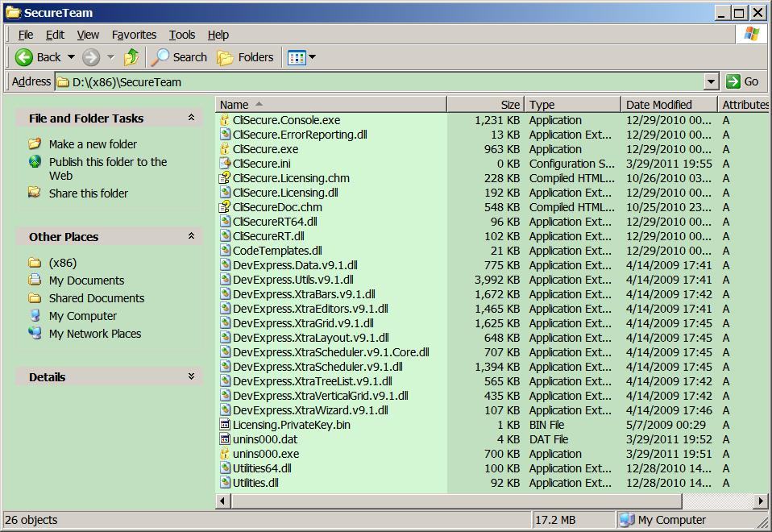Click the CliSecure.ini file icon
Screen dimensions: 772x532
(x=225, y=163)
